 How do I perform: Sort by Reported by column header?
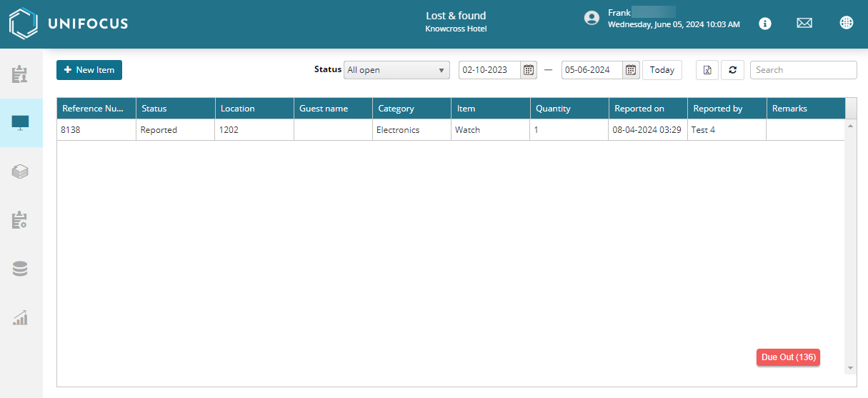pos(727,109)
